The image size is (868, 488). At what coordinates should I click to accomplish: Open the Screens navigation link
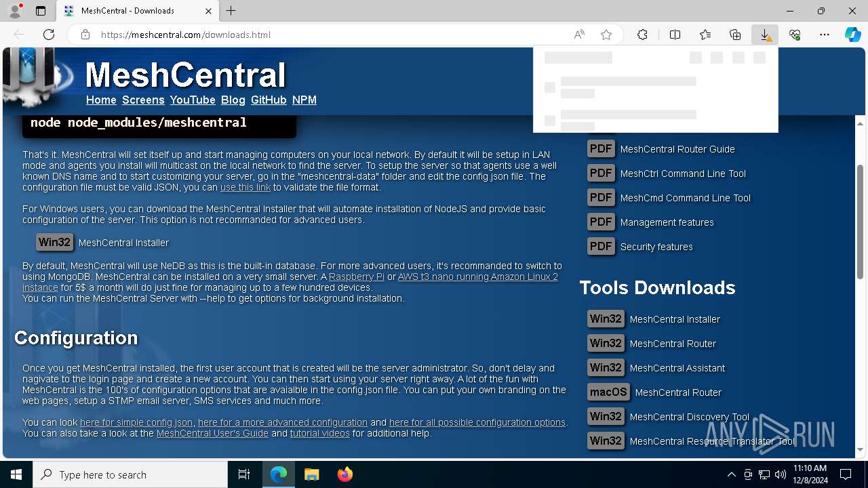[x=143, y=100]
